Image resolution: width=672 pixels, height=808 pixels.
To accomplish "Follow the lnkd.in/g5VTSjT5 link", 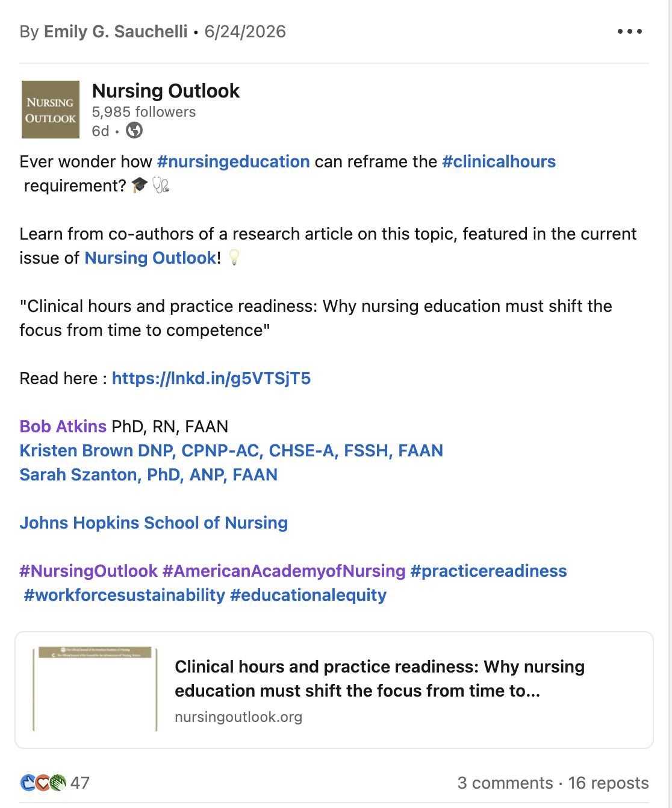I will [211, 378].
